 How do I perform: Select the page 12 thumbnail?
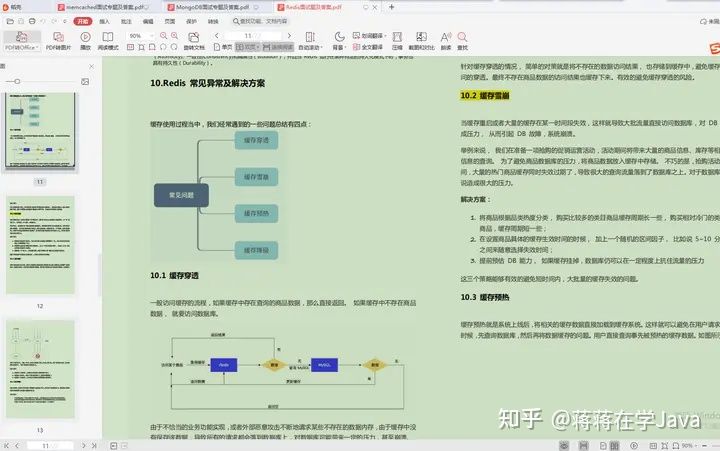pos(40,245)
